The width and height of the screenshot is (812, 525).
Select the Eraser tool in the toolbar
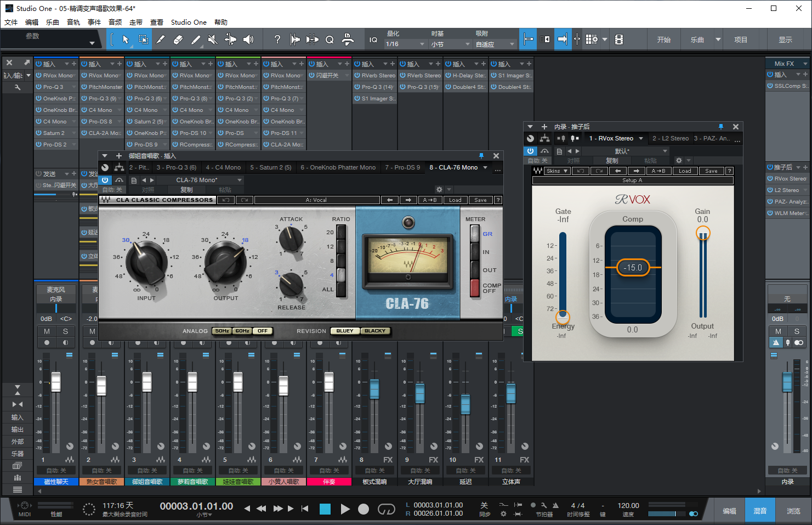pyautogui.click(x=178, y=39)
